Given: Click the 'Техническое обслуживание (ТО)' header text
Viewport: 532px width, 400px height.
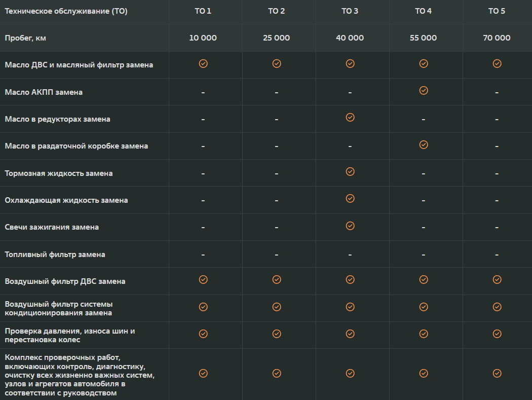Looking at the screenshot, I should [66, 11].
